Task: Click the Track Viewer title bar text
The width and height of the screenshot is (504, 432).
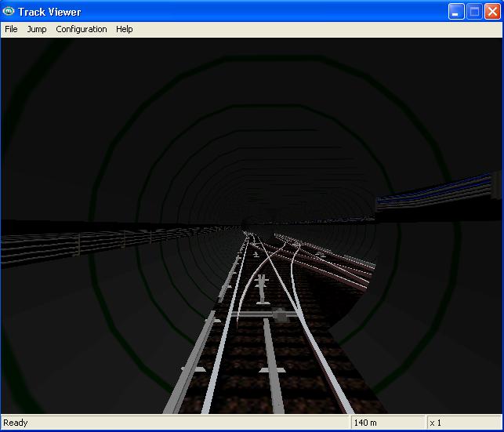Action: pos(49,12)
